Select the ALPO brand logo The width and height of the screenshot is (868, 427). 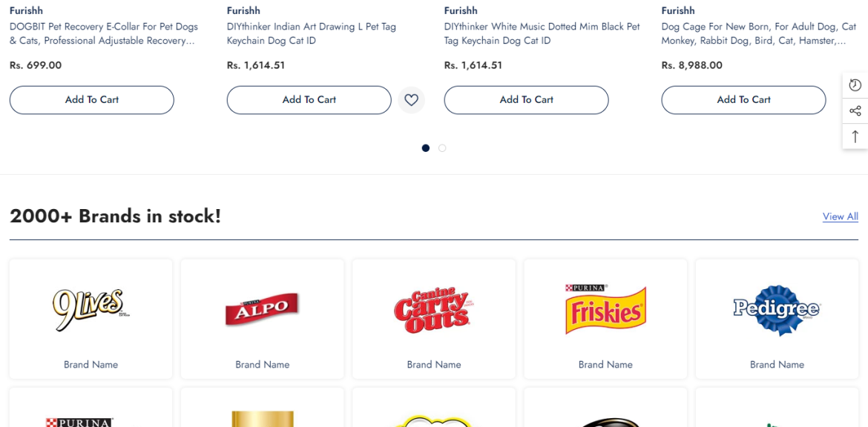263,310
